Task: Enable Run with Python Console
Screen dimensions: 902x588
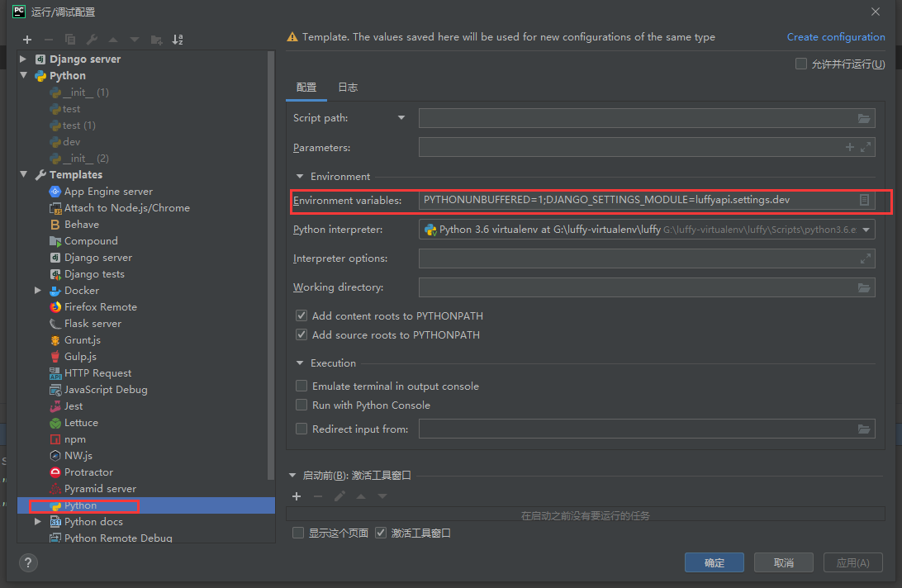Action: click(x=301, y=405)
